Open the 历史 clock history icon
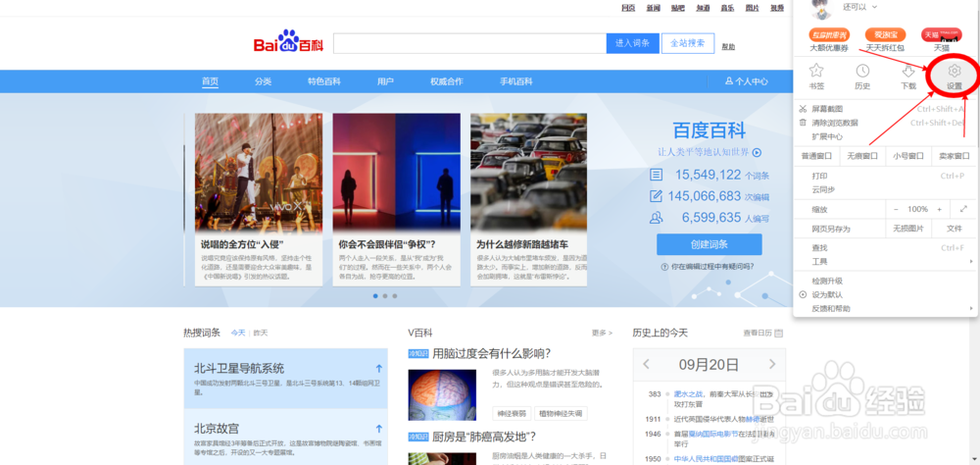This screenshot has width=980, height=465. pos(862,71)
